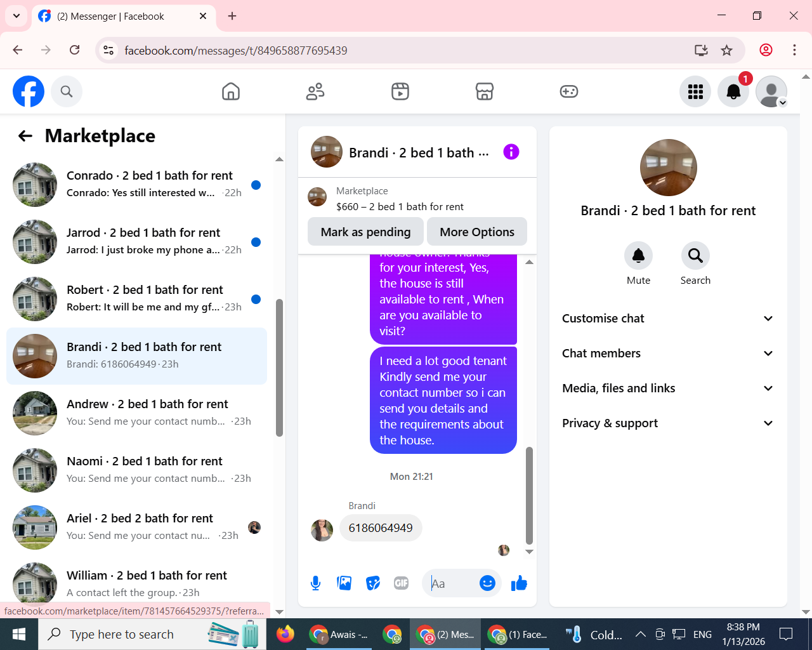This screenshot has width=812, height=650.
Task: Click the message input field
Action: pyautogui.click(x=452, y=583)
